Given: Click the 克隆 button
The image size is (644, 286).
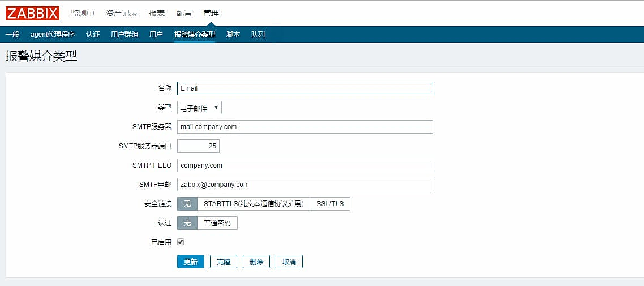Looking at the screenshot, I should coord(224,262).
